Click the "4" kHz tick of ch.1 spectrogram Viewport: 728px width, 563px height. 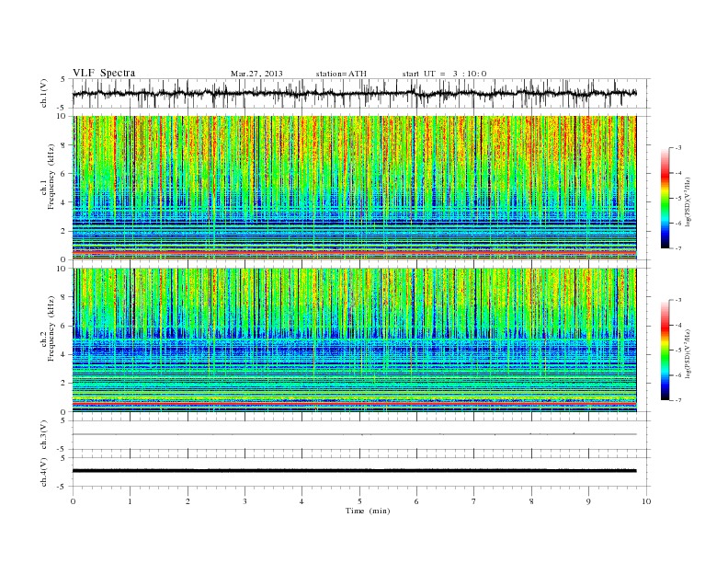[64, 202]
